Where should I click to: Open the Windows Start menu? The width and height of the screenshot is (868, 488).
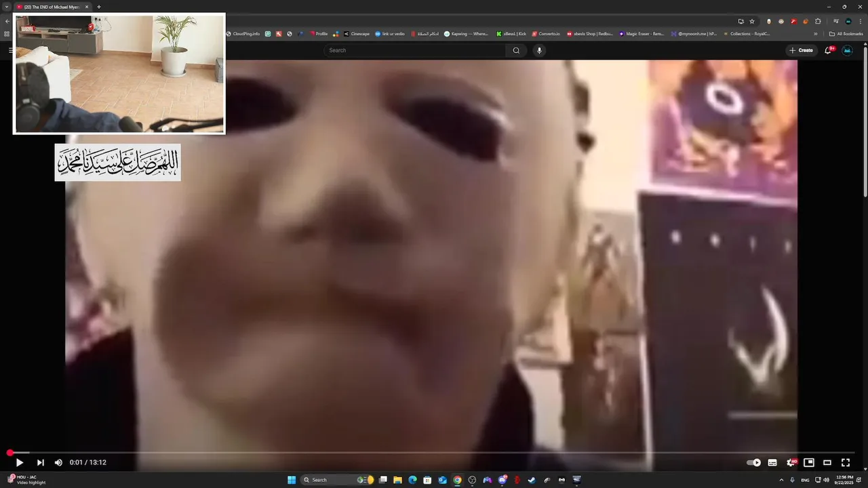[x=292, y=480]
